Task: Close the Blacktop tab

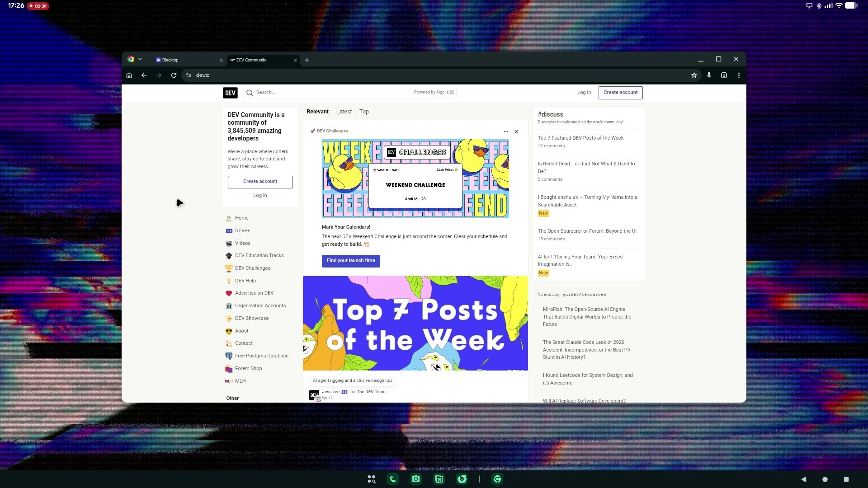Action: coord(221,60)
